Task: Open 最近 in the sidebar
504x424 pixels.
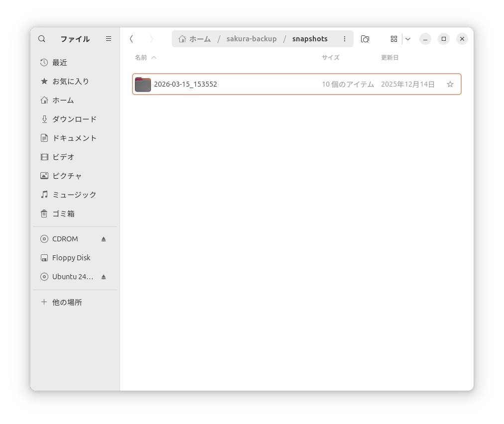Action: (x=60, y=63)
